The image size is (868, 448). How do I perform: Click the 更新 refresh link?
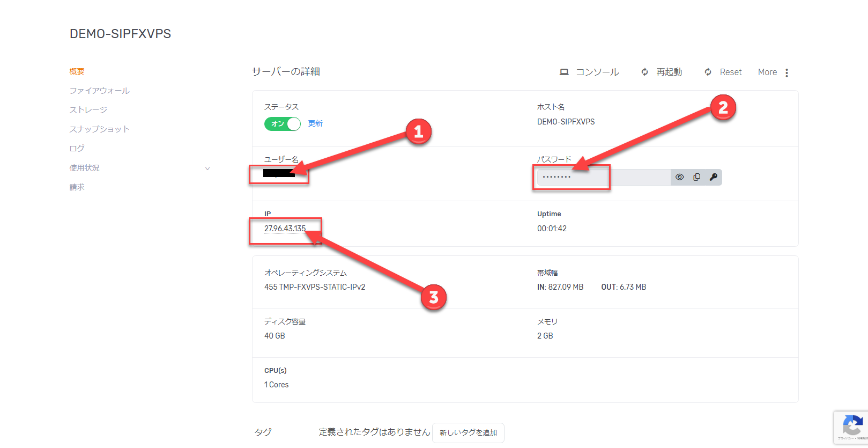pyautogui.click(x=315, y=123)
